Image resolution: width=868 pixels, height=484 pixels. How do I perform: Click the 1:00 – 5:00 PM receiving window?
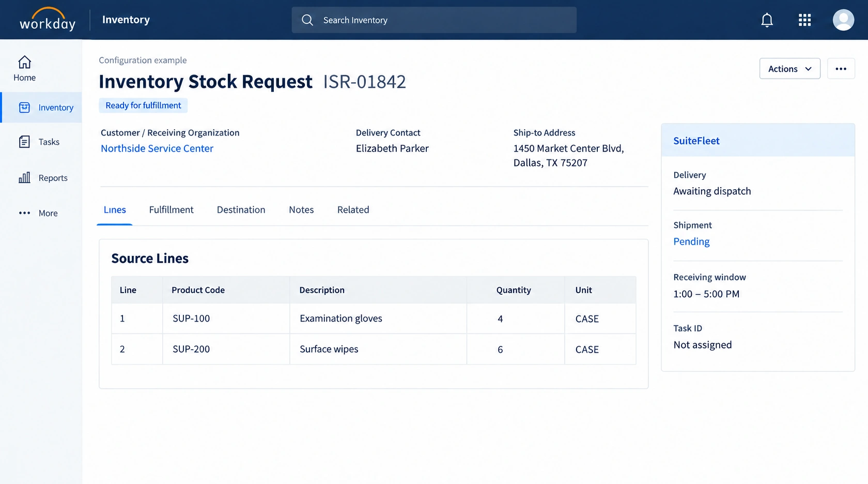[x=706, y=294]
